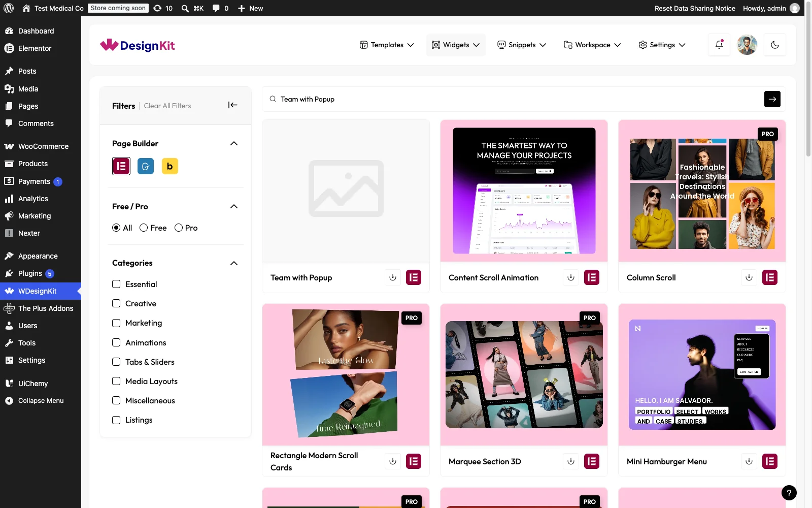Click Clear All Filters link
This screenshot has height=508, width=812.
[167, 106]
